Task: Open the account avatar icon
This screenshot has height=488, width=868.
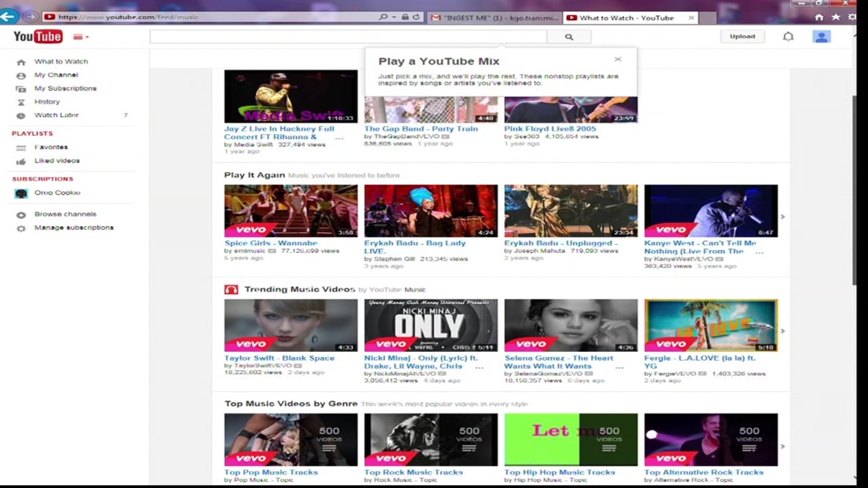Action: [x=821, y=36]
